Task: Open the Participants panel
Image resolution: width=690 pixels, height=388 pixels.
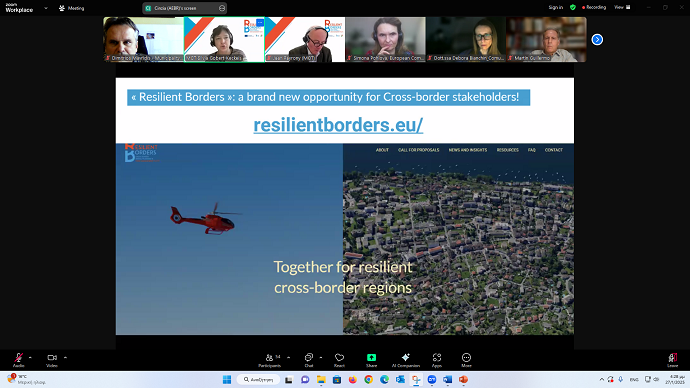Action: [x=270, y=359]
